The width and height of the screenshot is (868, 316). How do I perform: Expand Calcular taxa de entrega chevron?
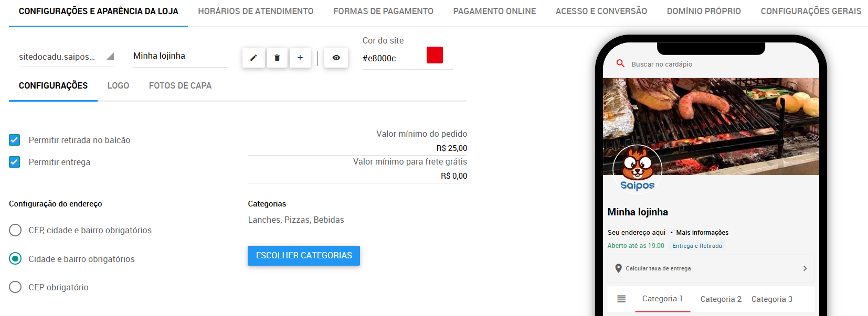coord(805,268)
